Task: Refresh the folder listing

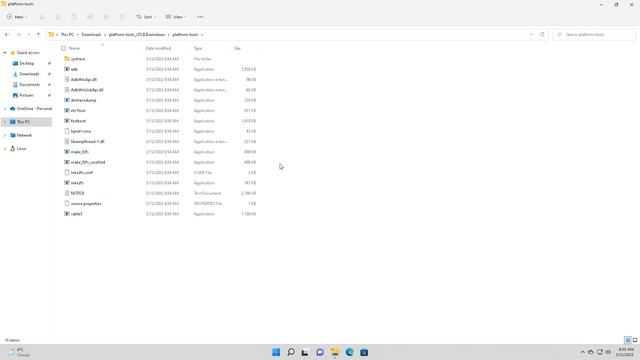Action: 542,35
